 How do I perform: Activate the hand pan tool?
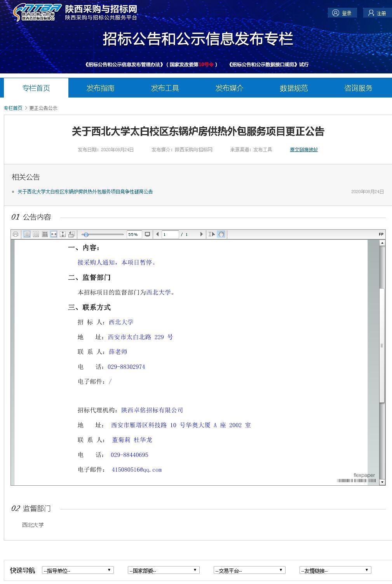(x=221, y=234)
